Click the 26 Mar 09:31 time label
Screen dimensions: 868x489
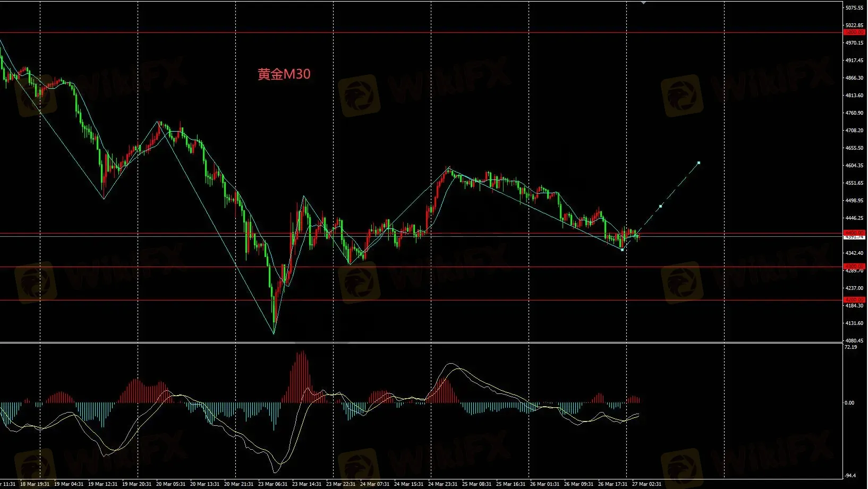tap(578, 484)
